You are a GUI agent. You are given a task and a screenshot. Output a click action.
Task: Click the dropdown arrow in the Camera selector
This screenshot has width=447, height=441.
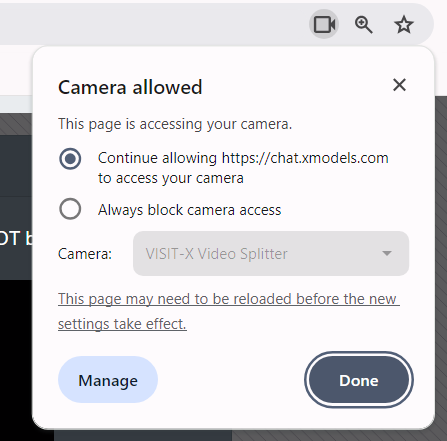pyautogui.click(x=387, y=254)
